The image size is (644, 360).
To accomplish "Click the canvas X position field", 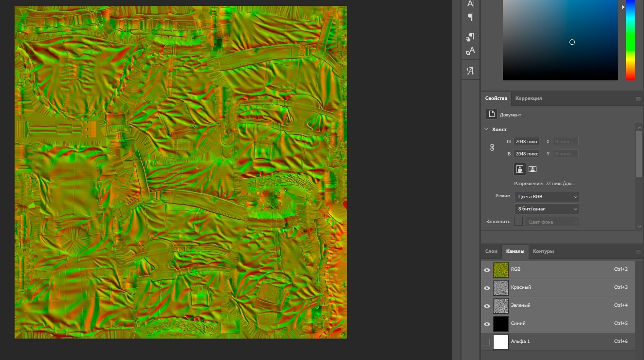I will [x=566, y=141].
